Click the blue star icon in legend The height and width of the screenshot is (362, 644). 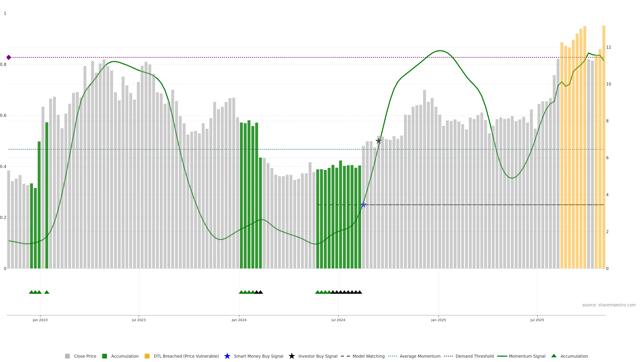[x=227, y=356]
